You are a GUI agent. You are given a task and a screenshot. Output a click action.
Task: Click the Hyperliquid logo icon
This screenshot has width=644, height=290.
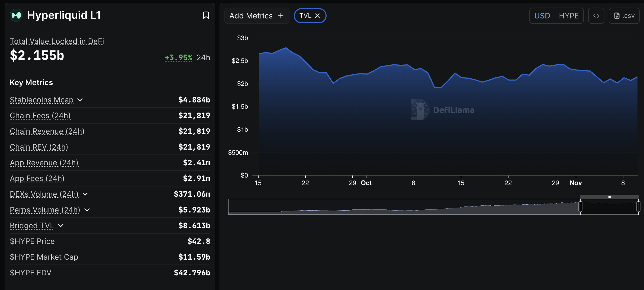tap(16, 15)
